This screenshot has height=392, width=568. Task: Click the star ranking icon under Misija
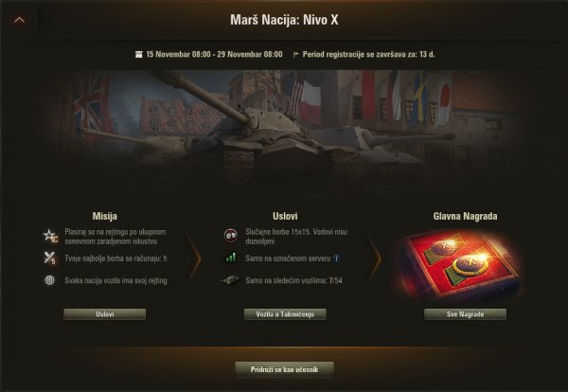[50, 236]
